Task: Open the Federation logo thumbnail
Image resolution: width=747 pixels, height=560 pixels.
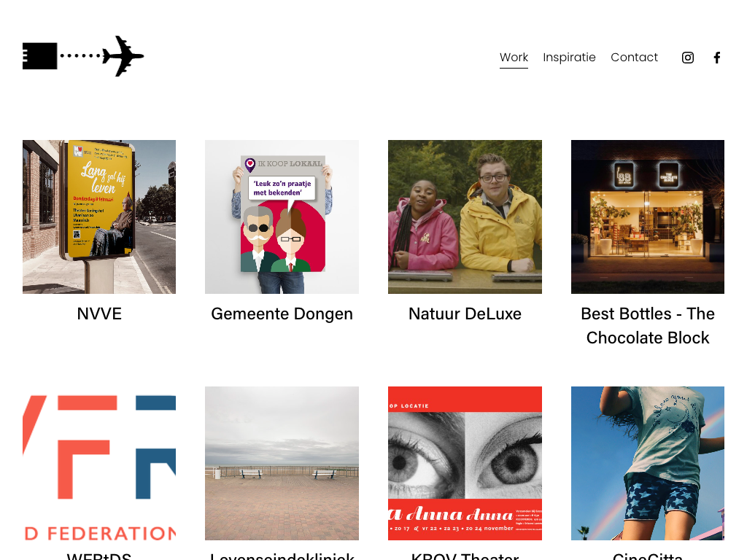Action: [x=99, y=463]
